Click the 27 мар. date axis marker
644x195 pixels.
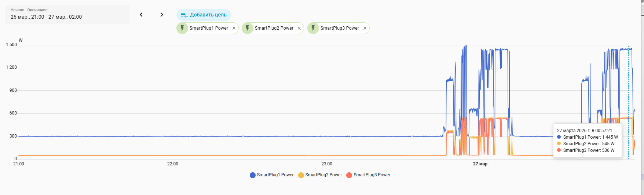pos(480,164)
